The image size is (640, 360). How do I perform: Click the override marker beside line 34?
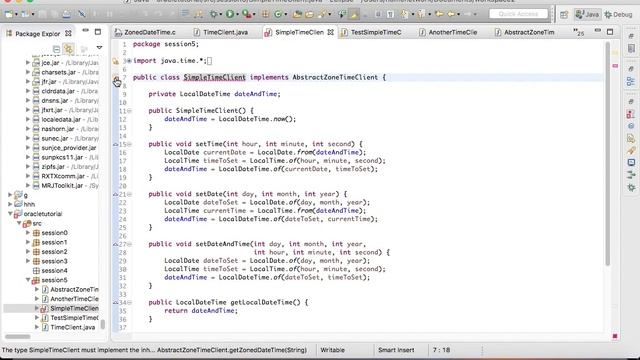[x=116, y=302]
